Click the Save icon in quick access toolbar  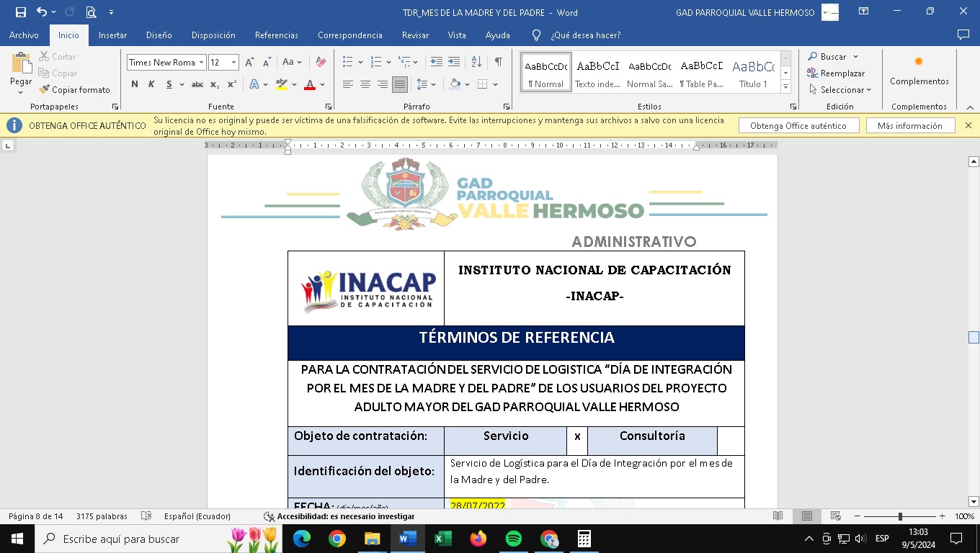click(20, 12)
